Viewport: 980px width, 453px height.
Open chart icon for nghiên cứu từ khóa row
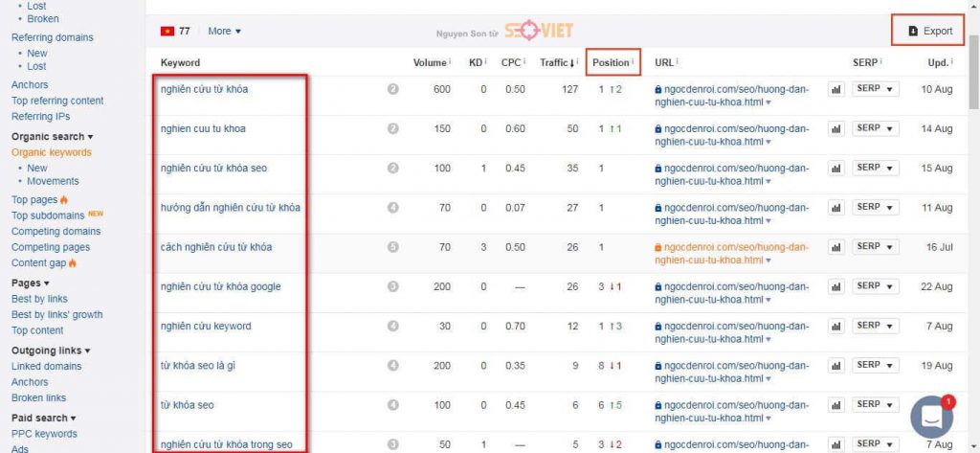[835, 89]
